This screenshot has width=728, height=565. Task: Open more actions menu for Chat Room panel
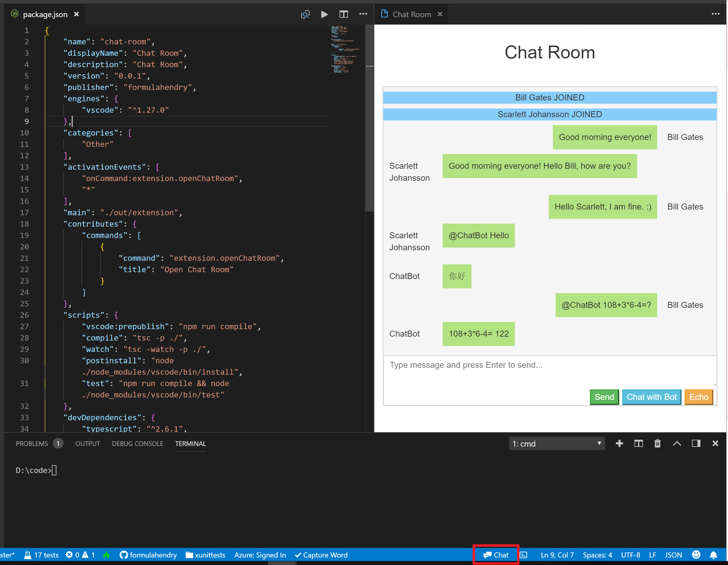pos(715,14)
